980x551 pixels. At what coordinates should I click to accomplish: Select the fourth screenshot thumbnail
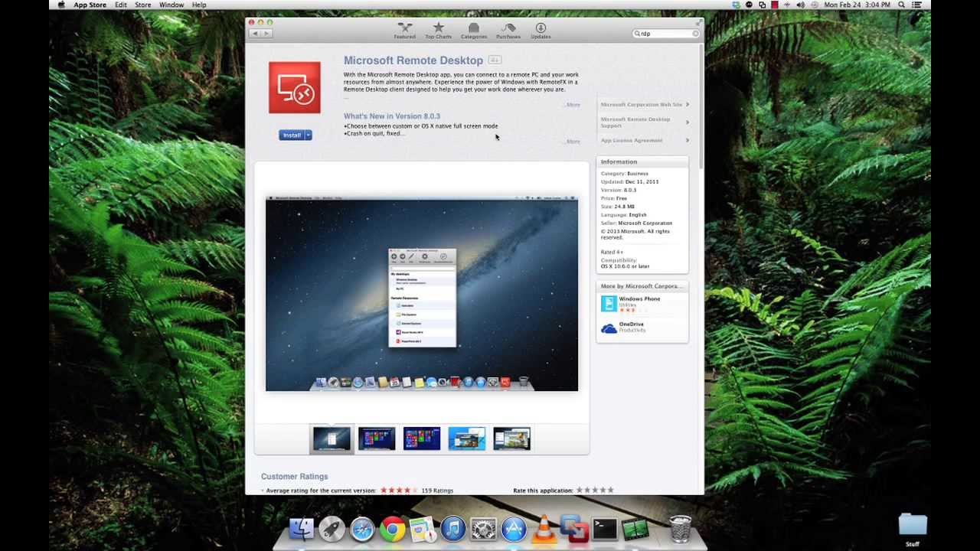467,439
